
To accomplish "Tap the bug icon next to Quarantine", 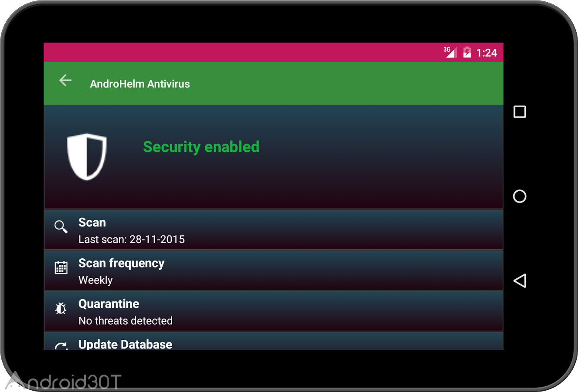I will pos(61,308).
